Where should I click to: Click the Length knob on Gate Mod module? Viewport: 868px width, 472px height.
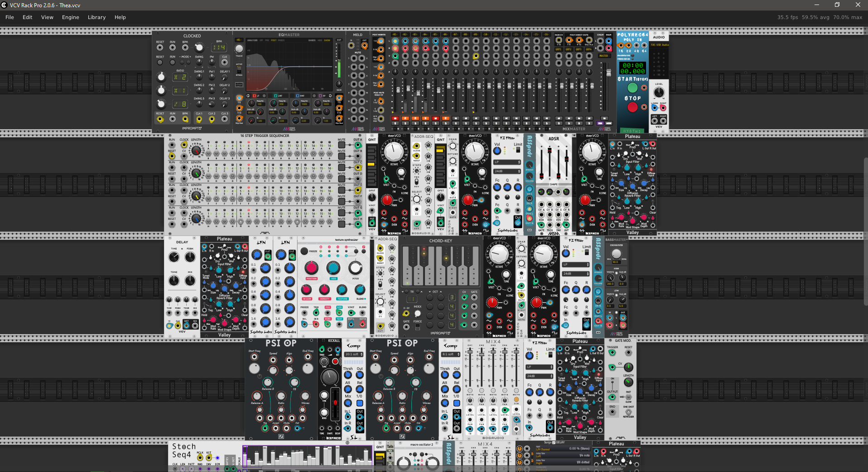tap(628, 382)
